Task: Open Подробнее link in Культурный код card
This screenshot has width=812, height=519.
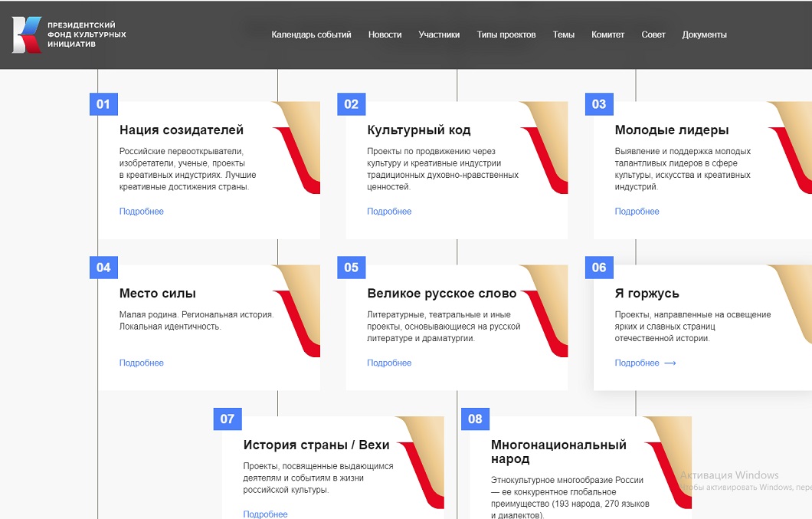Action: click(389, 212)
